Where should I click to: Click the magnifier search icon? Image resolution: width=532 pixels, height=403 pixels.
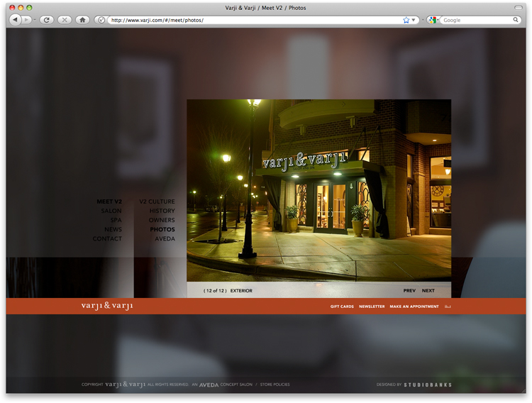516,20
